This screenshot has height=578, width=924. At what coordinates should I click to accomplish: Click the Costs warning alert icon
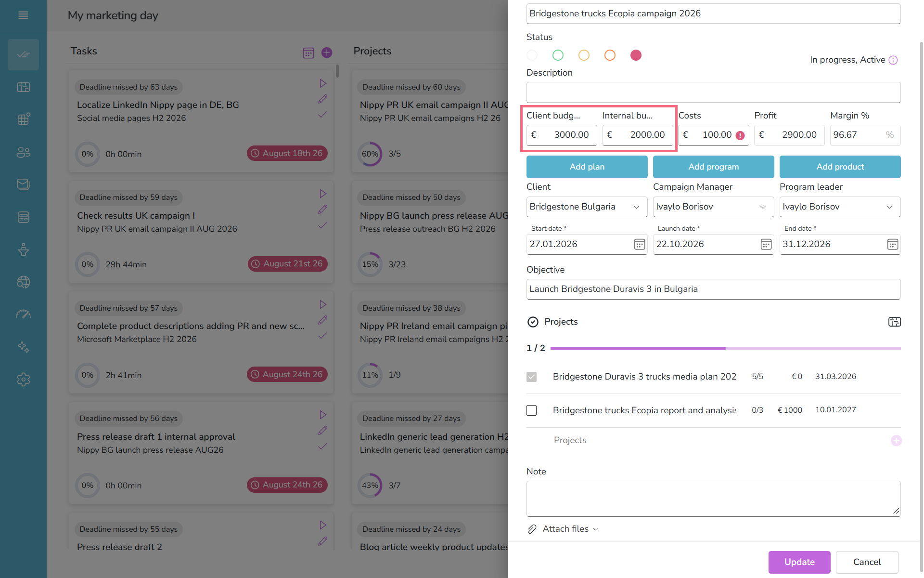click(740, 135)
